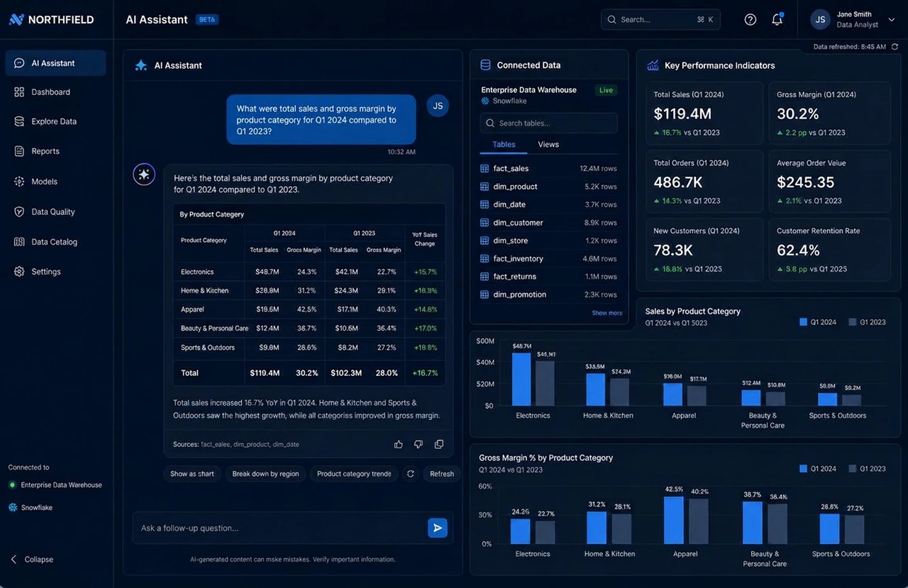The width and height of the screenshot is (908, 588).
Task: Click Q1 2024 legend swatch in Sales chart
Action: point(804,322)
